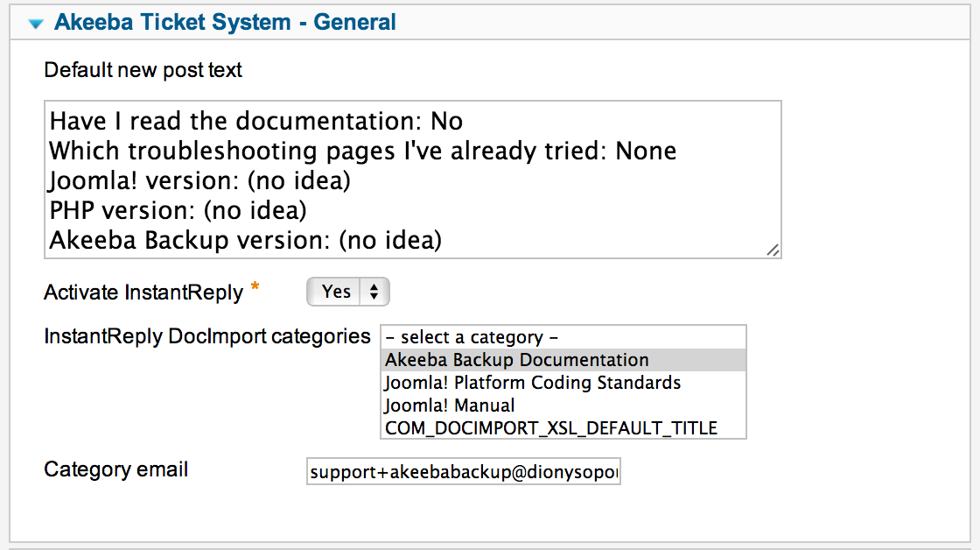980x550 pixels.
Task: Collapse the Akeeba Ticket System panel arrow
Action: [x=36, y=24]
